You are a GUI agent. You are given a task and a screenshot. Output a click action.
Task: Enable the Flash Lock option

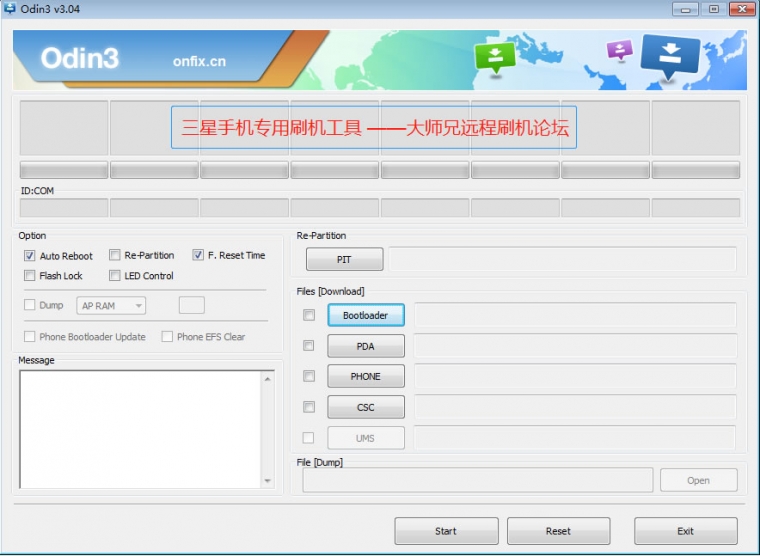[x=30, y=276]
